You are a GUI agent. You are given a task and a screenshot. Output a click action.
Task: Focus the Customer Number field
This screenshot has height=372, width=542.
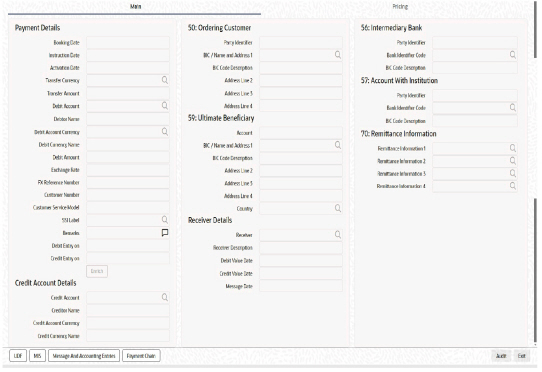point(128,195)
